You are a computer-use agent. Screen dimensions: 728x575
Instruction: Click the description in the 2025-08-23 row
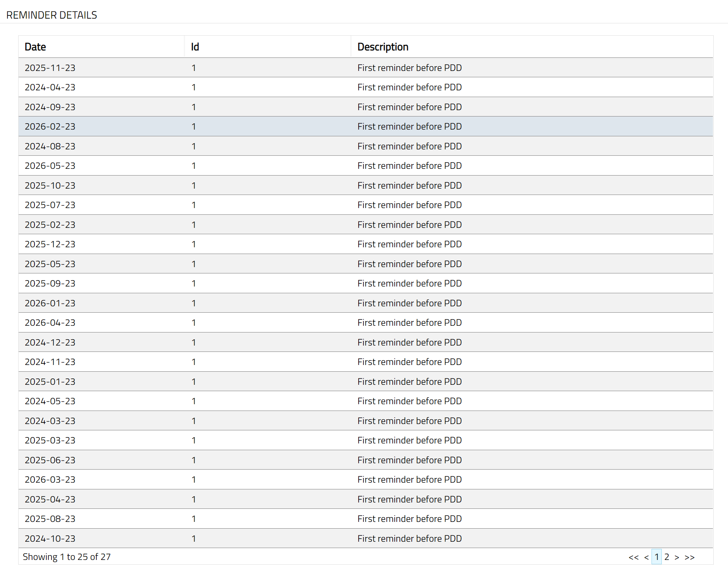click(x=409, y=519)
